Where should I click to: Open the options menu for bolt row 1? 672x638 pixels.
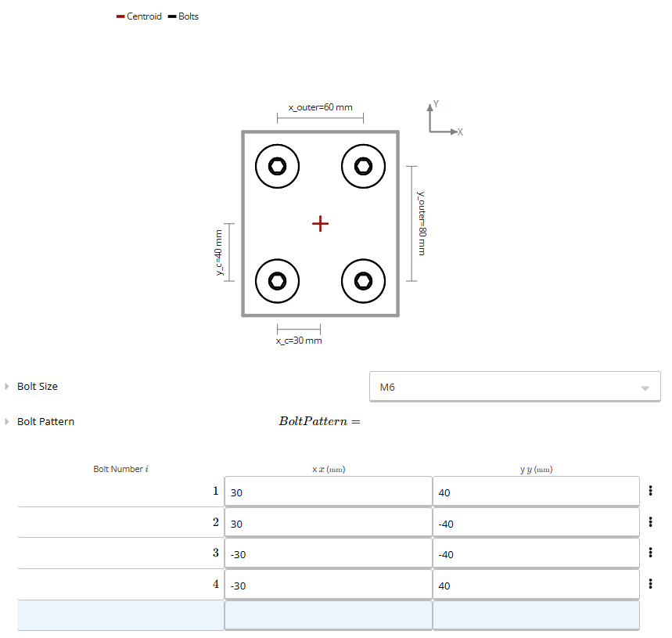tap(650, 491)
